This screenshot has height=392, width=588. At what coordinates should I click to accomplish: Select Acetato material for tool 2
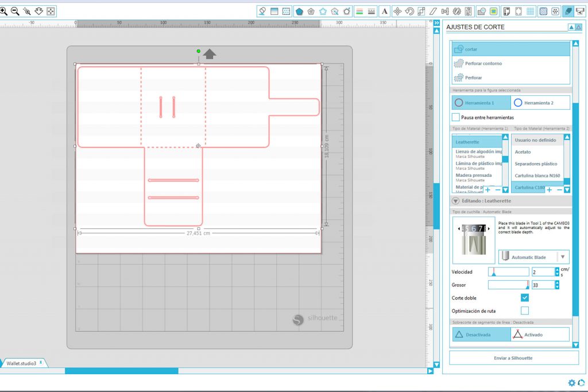click(x=537, y=152)
